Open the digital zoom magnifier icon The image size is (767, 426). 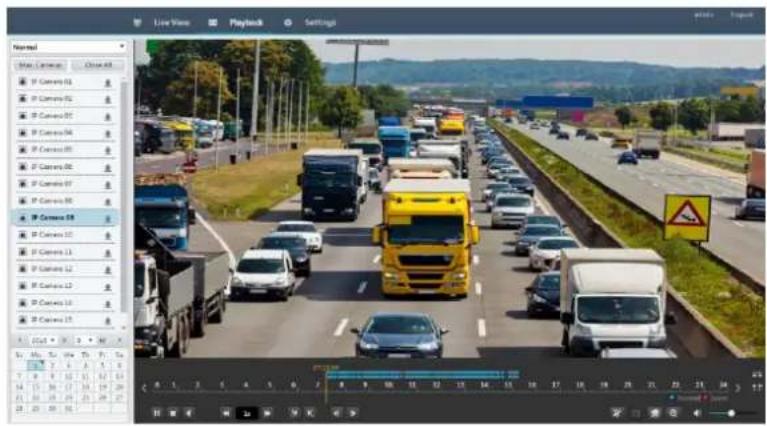(673, 413)
